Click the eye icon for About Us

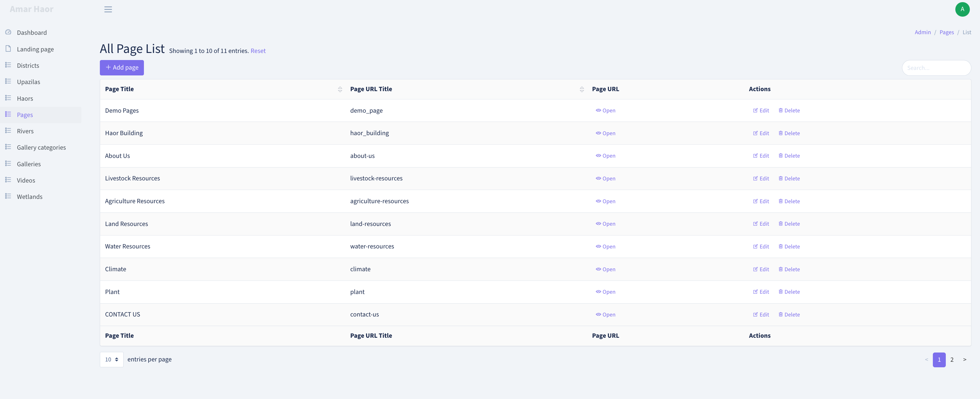[x=598, y=156]
